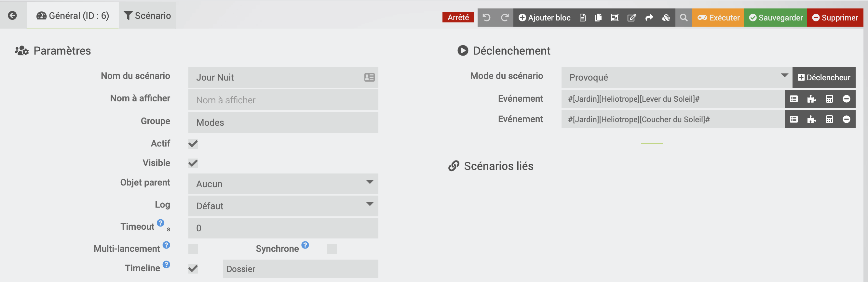Open plugin puzzle icon for Coucher du Soleil

point(811,120)
